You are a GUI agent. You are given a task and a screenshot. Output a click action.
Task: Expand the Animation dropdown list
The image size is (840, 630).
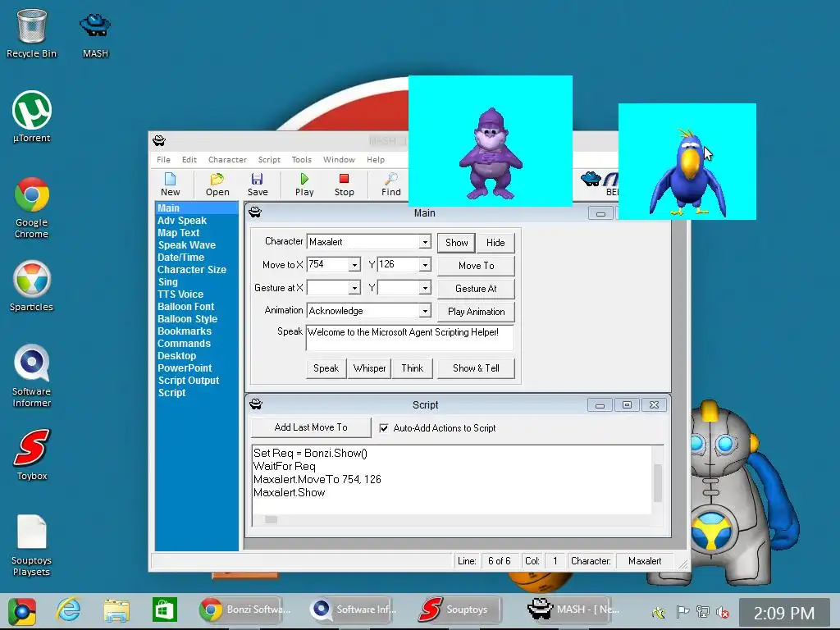[x=425, y=311]
